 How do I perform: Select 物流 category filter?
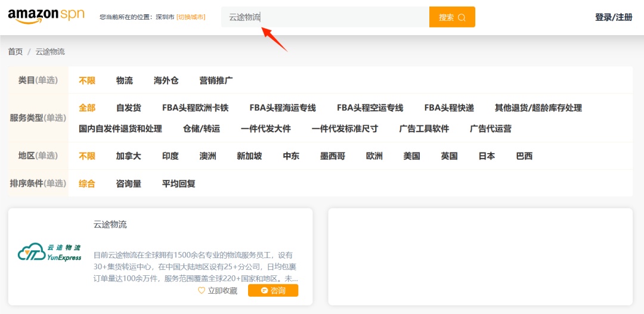pos(125,80)
